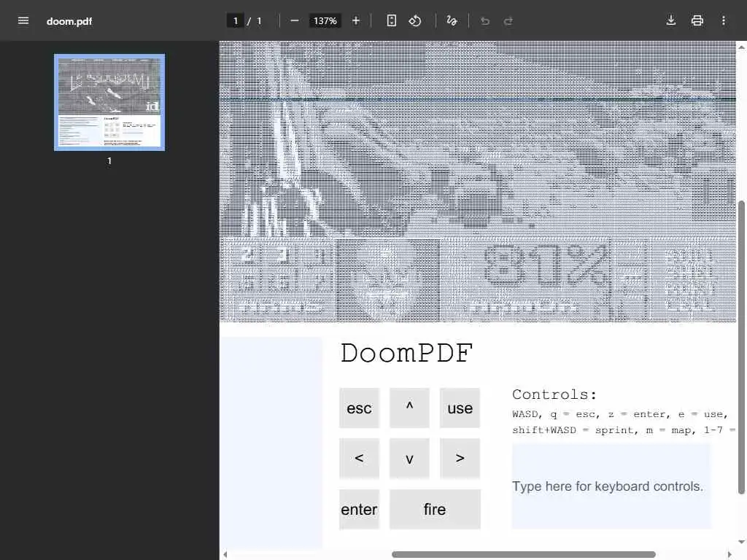Click the enter game button
Screen dimensions: 747x560
pyautogui.click(x=359, y=509)
